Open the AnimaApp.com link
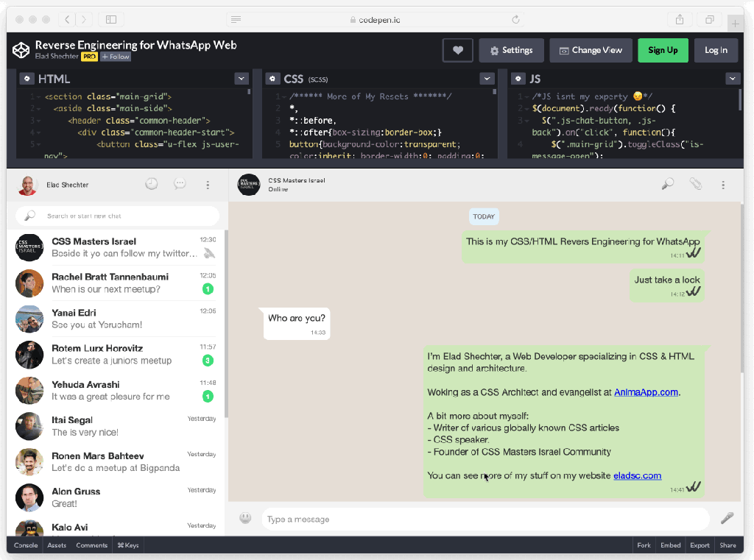Viewport: 754px width, 560px height. 646,392
